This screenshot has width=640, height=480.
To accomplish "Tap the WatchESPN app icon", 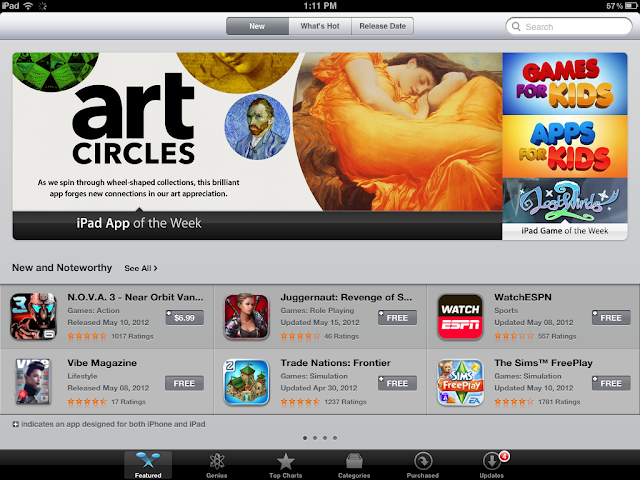I will [460, 316].
